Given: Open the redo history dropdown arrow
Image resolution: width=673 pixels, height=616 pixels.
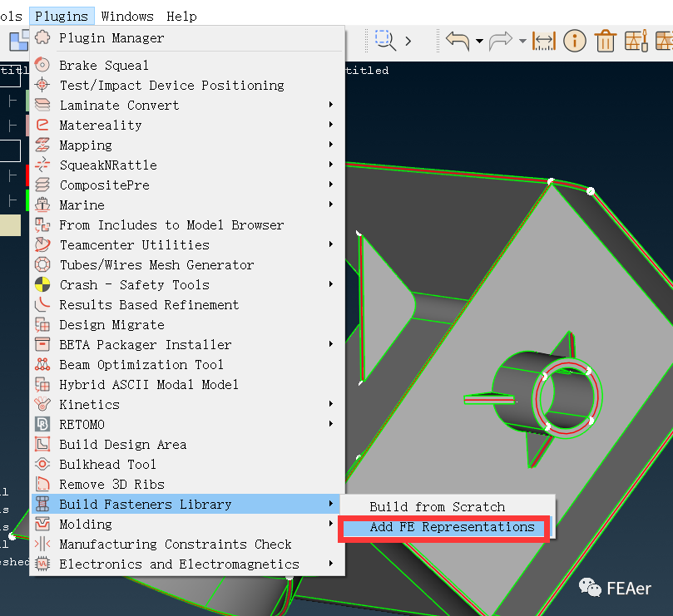Looking at the screenshot, I should point(522,42).
